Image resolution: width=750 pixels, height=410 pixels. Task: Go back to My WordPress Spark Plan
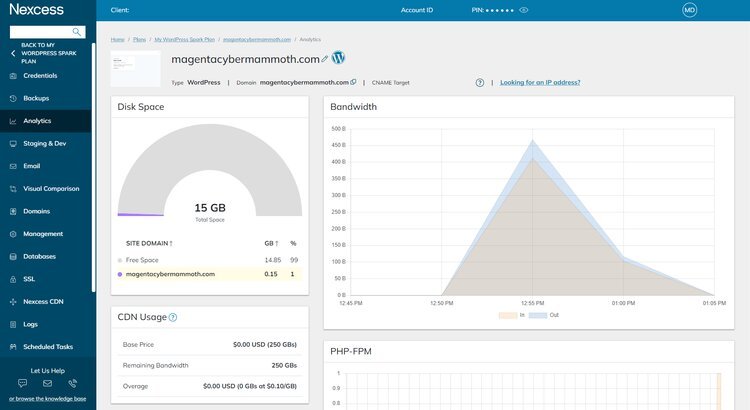[x=44, y=53]
